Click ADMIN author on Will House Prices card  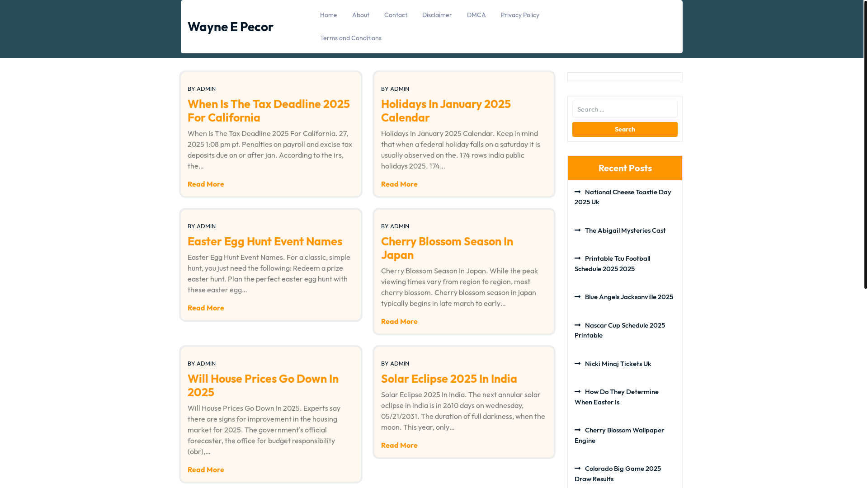(x=206, y=363)
